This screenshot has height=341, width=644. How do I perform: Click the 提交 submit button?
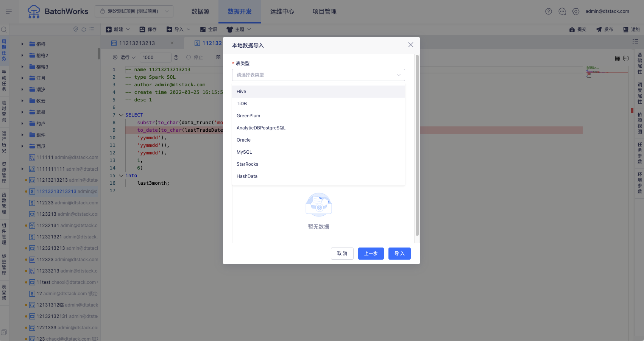coord(578,29)
